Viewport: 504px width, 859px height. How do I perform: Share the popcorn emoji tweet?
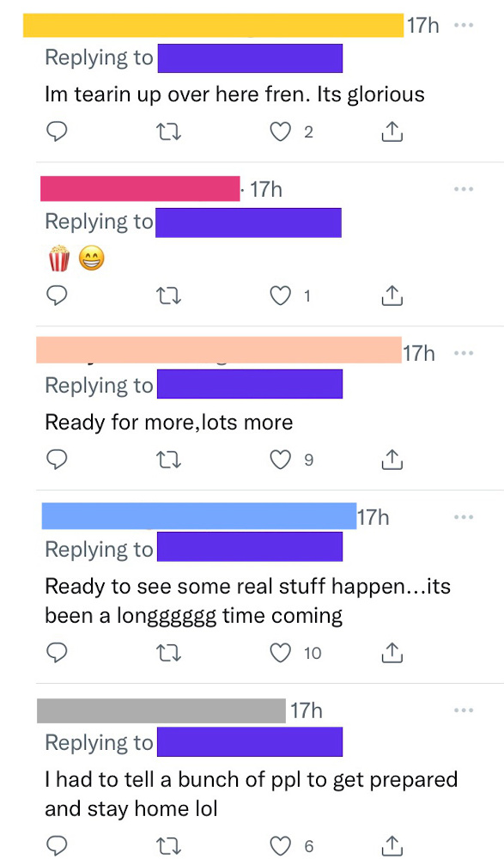[392, 295]
